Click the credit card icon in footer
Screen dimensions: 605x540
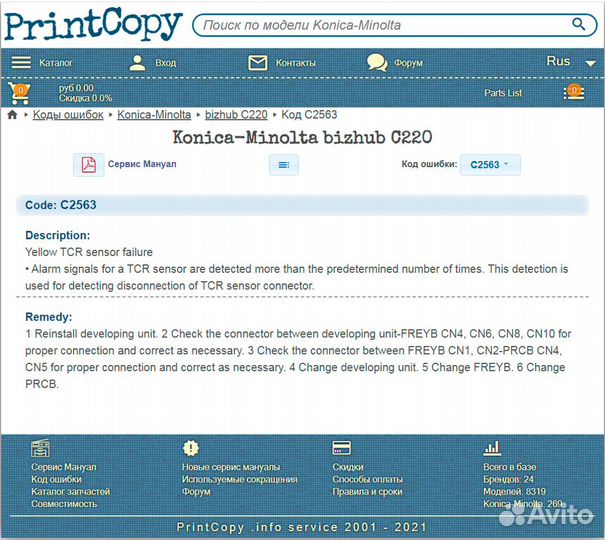pos(341,448)
